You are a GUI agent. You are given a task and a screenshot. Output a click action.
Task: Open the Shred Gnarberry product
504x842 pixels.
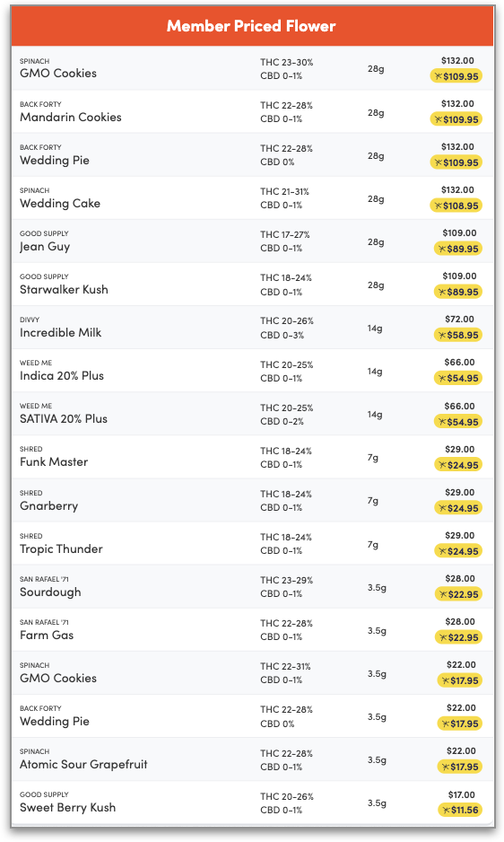(252, 501)
